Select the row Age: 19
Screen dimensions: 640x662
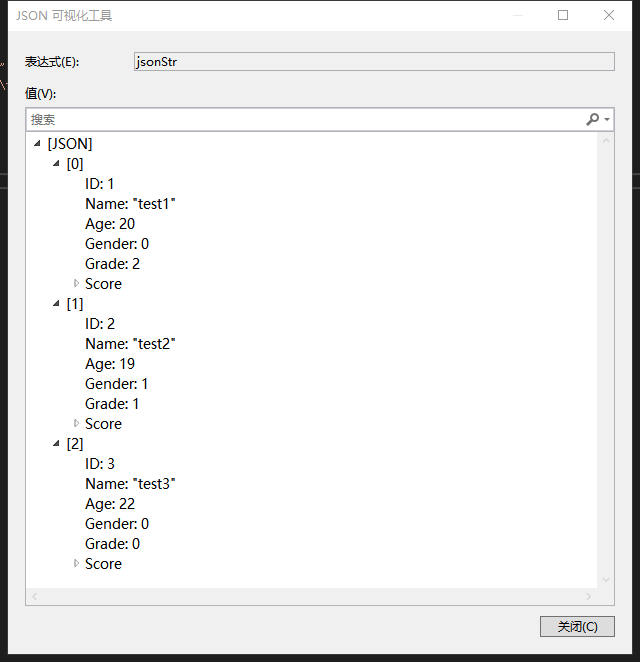110,364
